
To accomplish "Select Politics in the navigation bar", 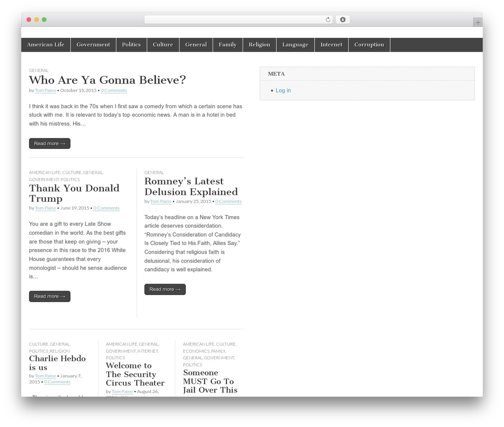I will (x=132, y=45).
